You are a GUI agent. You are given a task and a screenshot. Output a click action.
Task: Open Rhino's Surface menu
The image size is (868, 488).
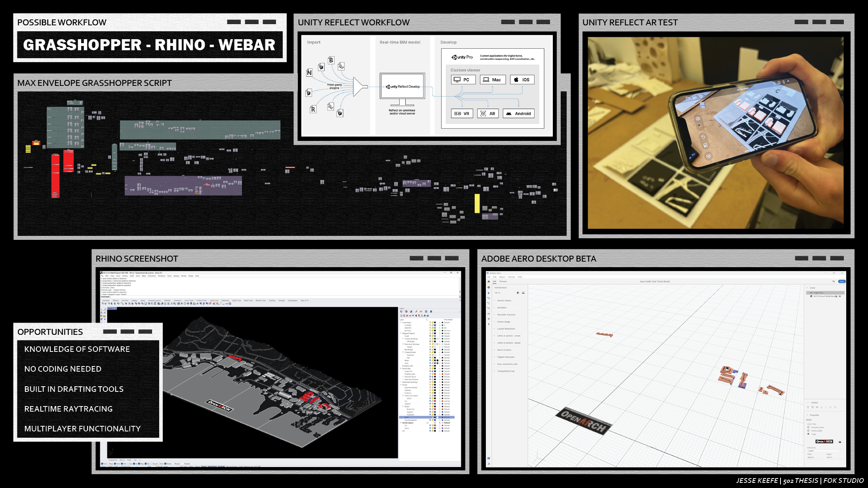(125, 276)
